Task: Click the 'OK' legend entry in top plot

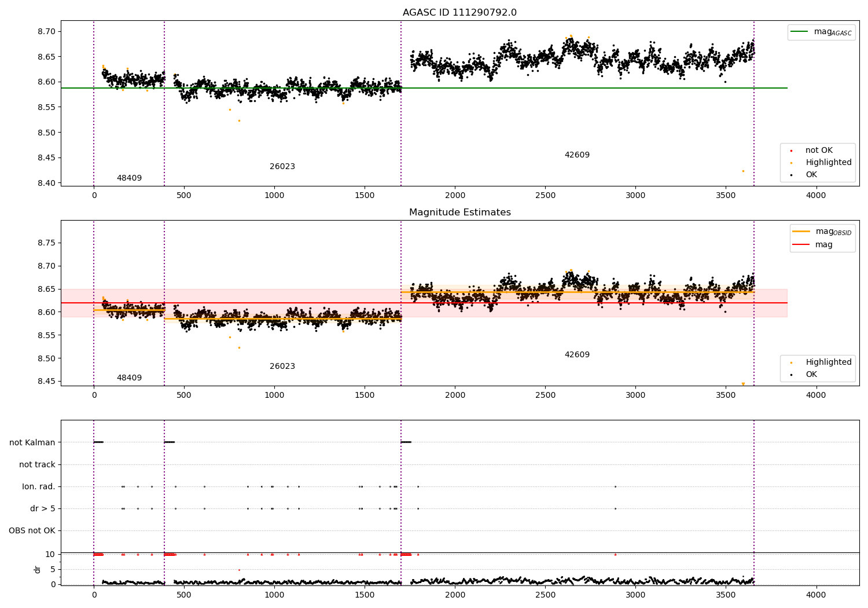Action: pyautogui.click(x=804, y=175)
